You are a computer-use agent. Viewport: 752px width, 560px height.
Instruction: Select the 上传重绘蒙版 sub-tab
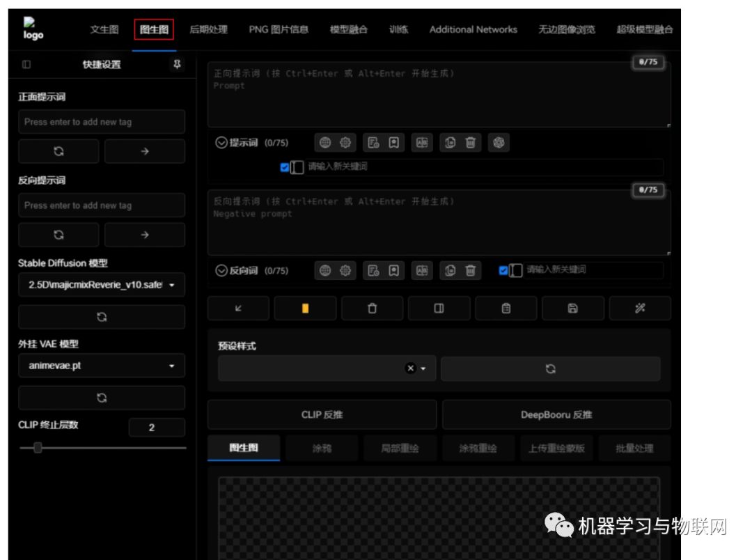(556, 448)
